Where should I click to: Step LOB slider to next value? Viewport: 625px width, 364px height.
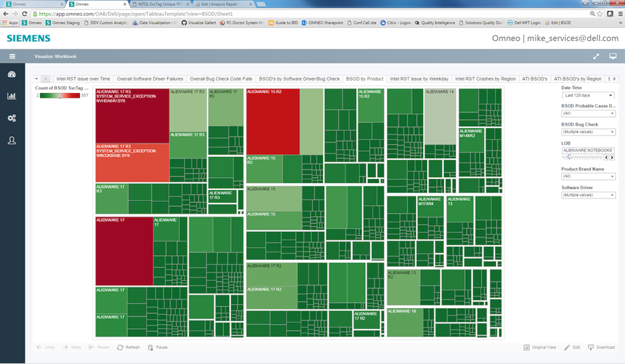click(x=612, y=158)
